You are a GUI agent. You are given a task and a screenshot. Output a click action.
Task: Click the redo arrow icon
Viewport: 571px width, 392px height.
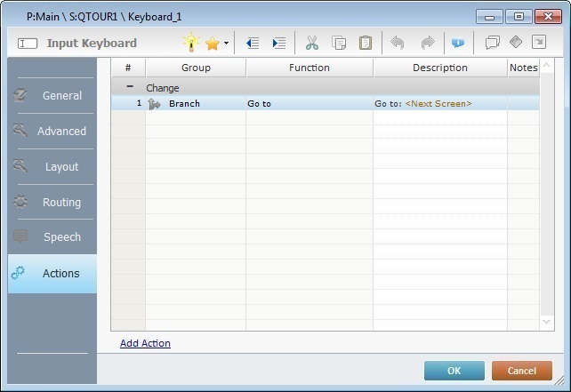point(427,43)
